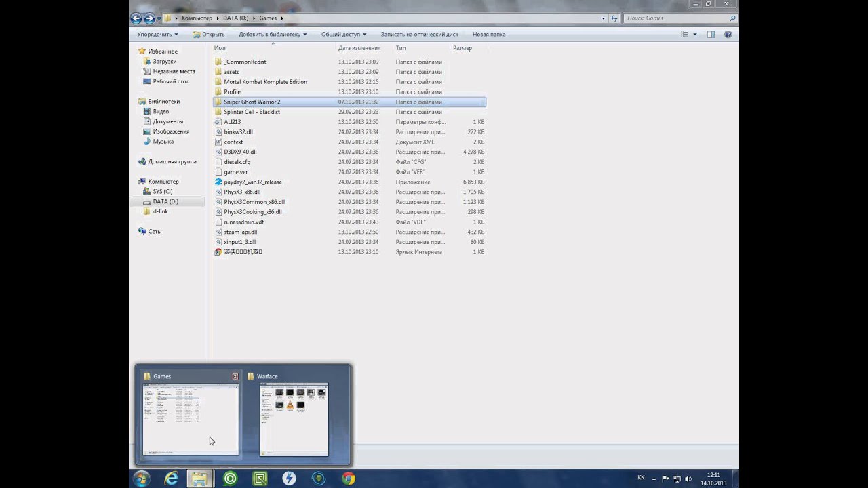Screen dimensions: 868x488
Task: Select the Mortal Kombat Komplete Edition folder
Action: pos(265,82)
